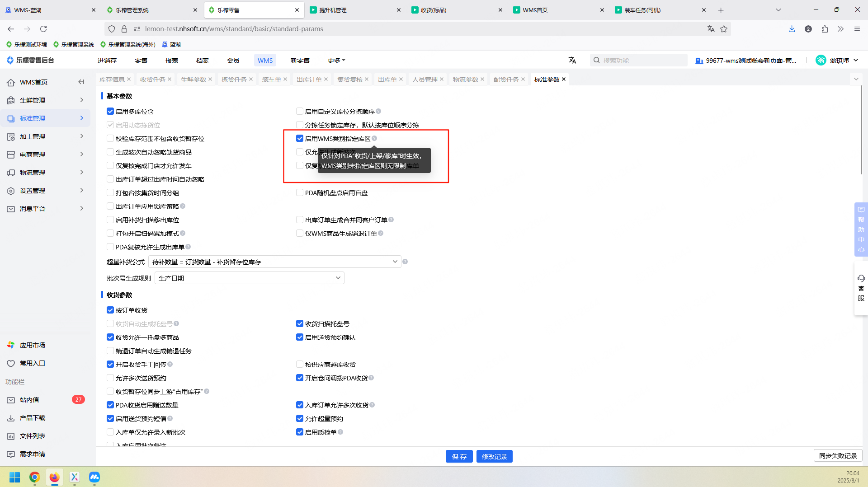Open the X app icon in taskbar
868x487 pixels.
click(x=75, y=477)
